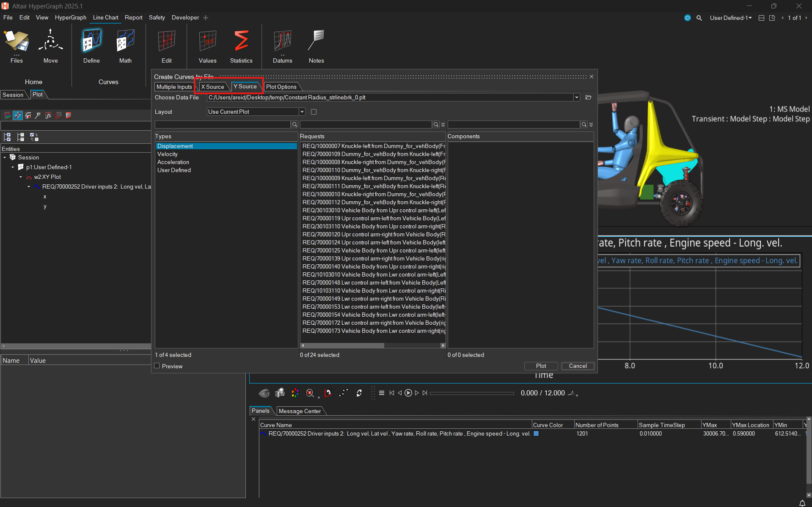Open the Safety menu
The height and width of the screenshot is (507, 812).
157,18
